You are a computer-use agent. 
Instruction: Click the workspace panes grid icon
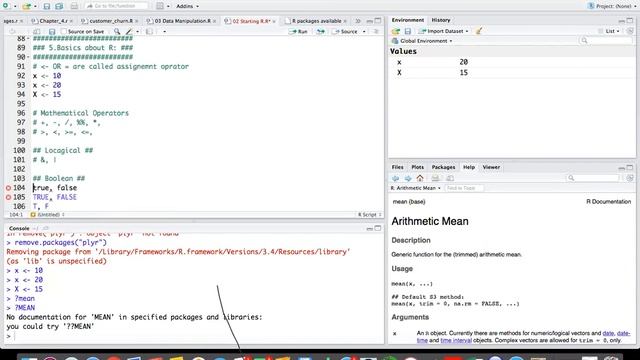pos(160,6)
